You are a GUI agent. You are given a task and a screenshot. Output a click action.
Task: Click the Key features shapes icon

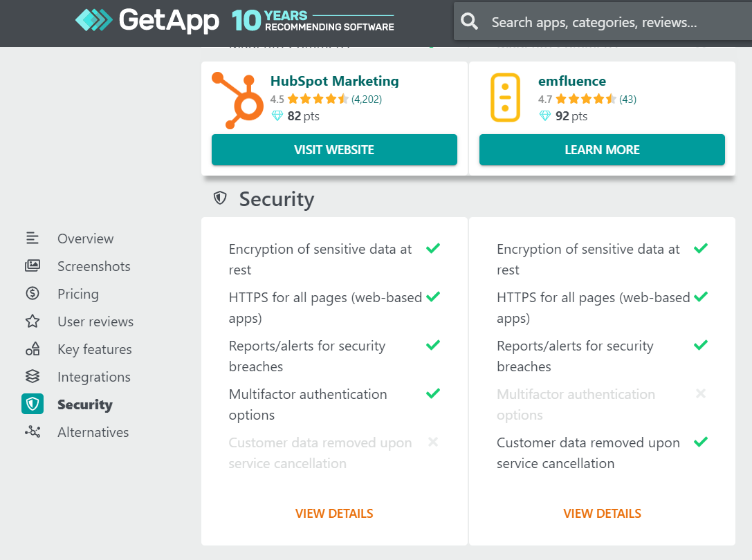[33, 348]
